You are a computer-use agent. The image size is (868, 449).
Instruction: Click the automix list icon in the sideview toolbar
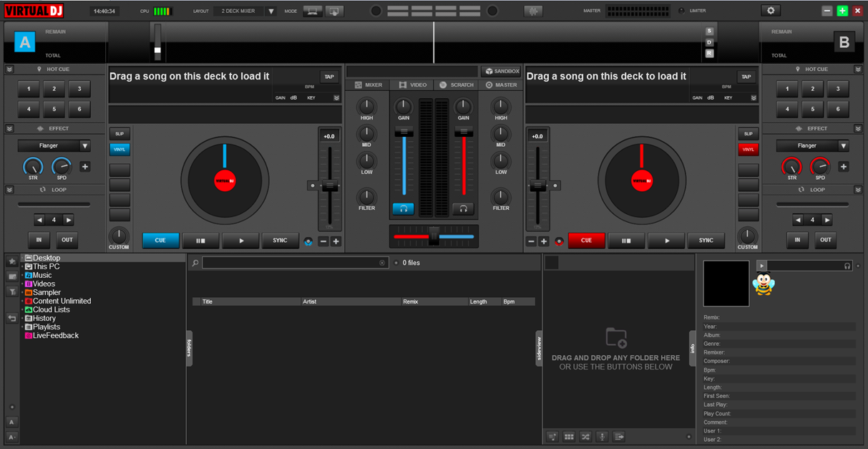[552, 437]
